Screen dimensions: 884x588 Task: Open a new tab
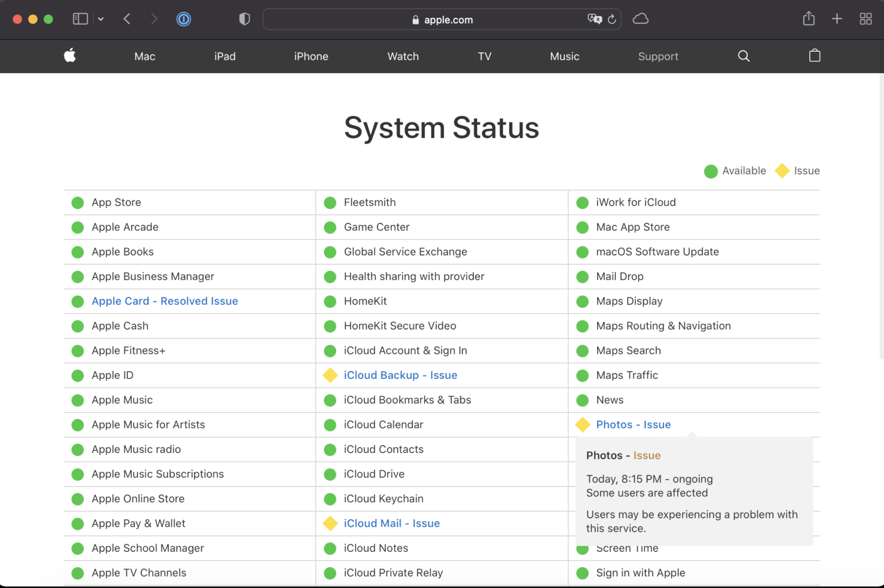(837, 19)
